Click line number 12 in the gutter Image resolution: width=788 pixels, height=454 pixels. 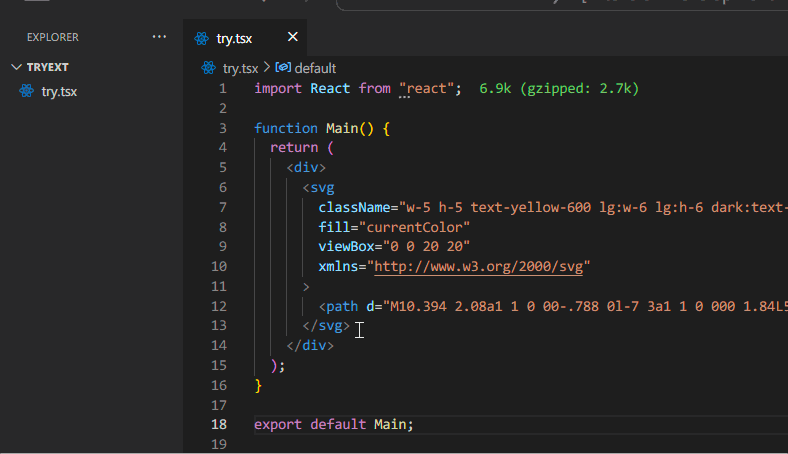[x=219, y=306]
